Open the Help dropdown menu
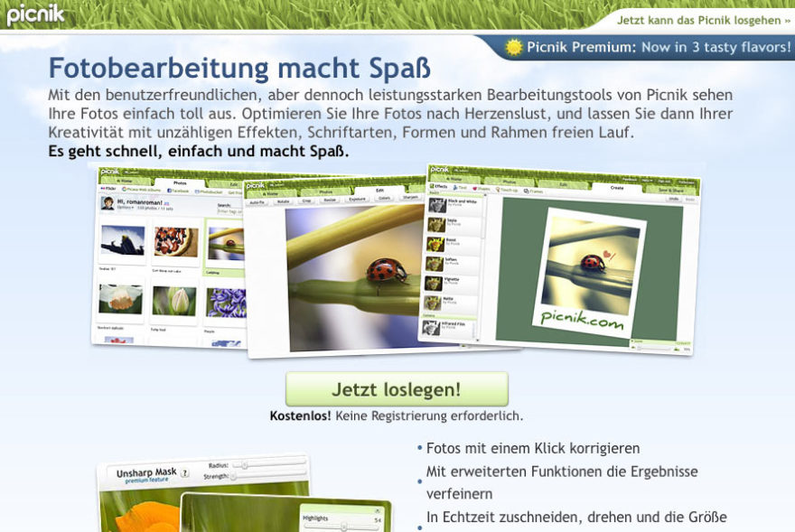Image resolution: width=795 pixels, height=532 pixels. (x=645, y=179)
